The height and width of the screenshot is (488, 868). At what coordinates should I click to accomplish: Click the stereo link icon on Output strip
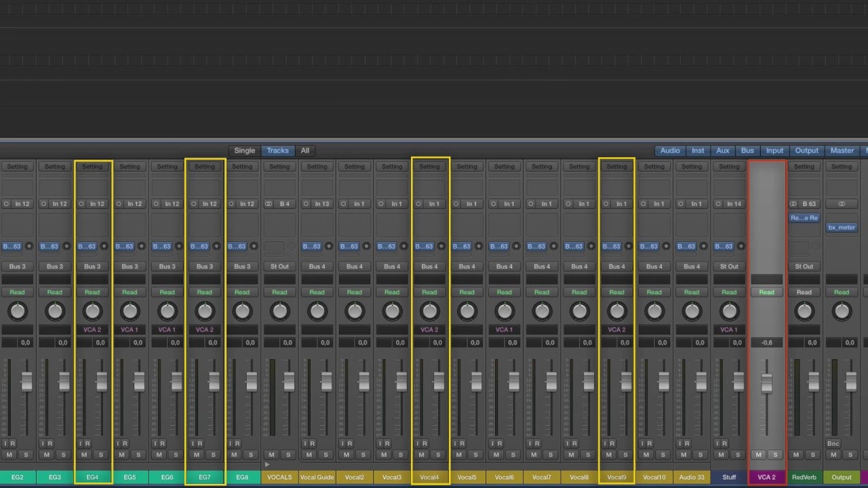(842, 204)
